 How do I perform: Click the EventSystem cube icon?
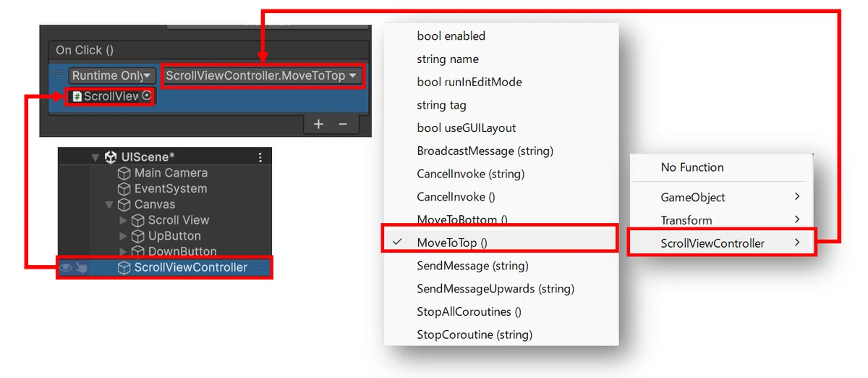(x=124, y=189)
